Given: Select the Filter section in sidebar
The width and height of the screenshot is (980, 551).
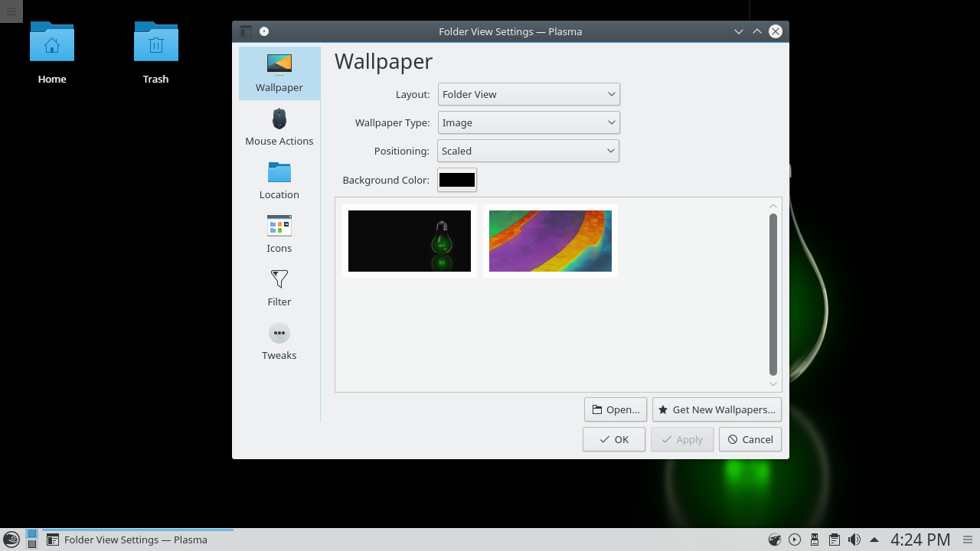Looking at the screenshot, I should [279, 288].
